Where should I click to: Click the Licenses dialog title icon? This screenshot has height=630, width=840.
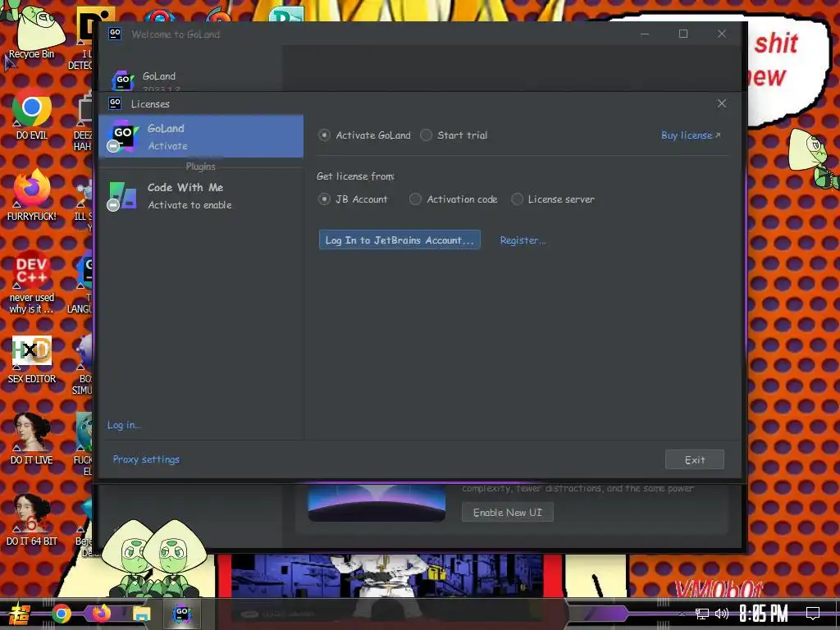(x=115, y=103)
